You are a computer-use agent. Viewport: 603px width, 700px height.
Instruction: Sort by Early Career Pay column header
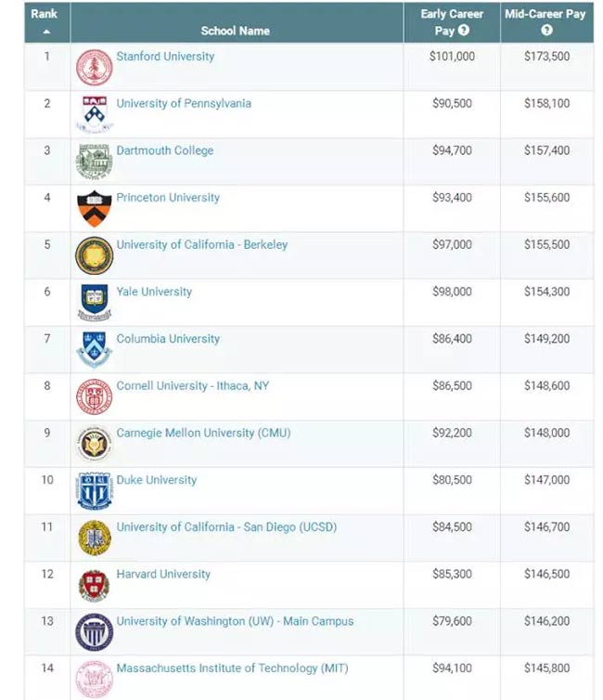click(452, 22)
